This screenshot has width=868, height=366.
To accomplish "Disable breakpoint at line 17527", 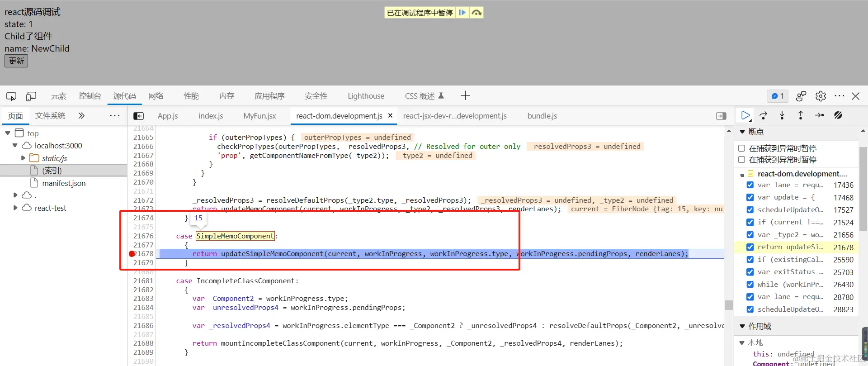I will 750,209.
